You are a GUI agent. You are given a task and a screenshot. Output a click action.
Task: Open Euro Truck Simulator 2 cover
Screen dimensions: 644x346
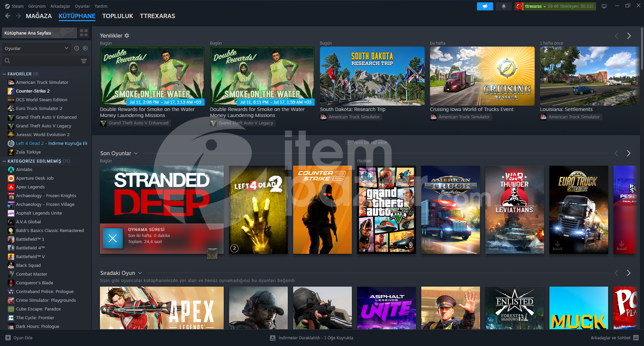(579, 210)
